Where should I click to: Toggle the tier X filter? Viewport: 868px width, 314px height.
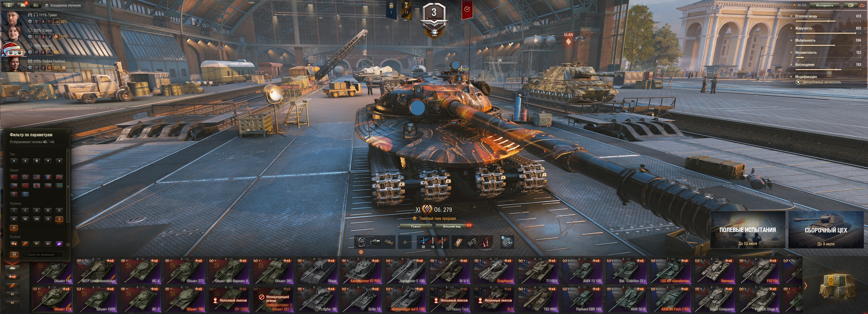coord(59,219)
